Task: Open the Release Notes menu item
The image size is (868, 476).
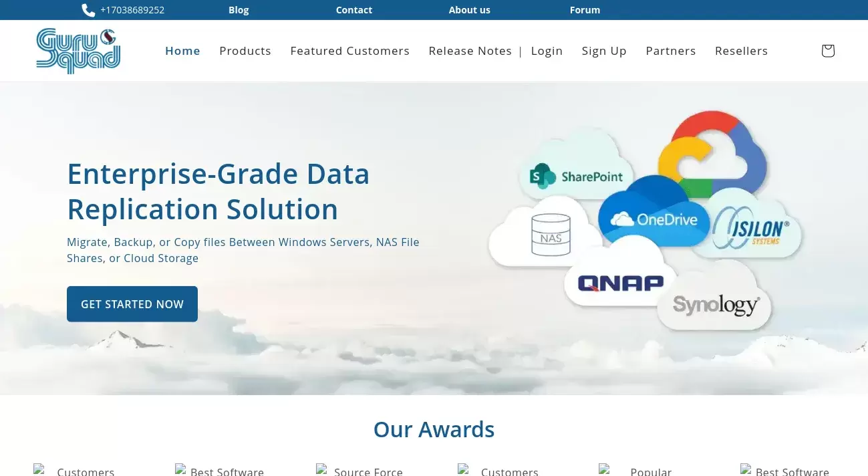Action: point(470,51)
